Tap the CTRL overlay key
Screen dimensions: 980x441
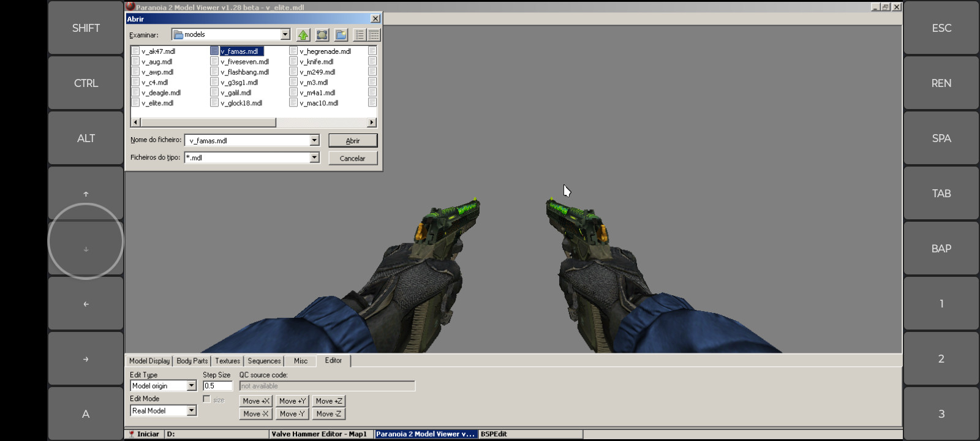[x=86, y=83]
